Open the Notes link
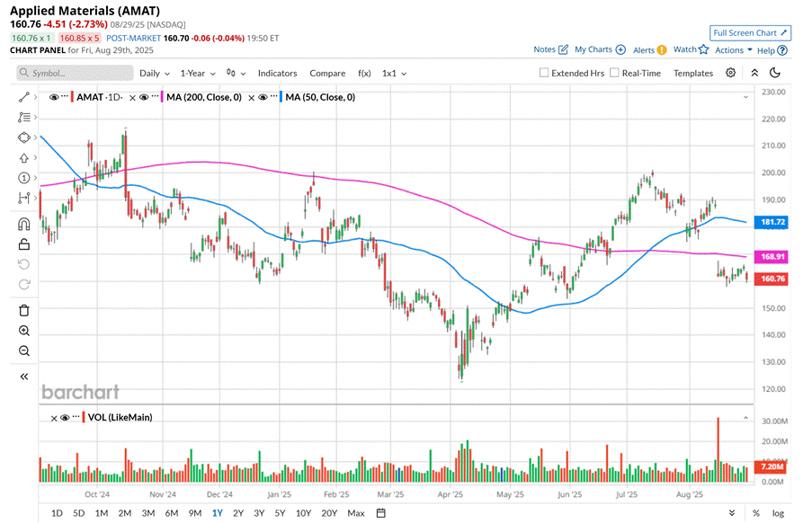812x523 pixels. [551, 49]
